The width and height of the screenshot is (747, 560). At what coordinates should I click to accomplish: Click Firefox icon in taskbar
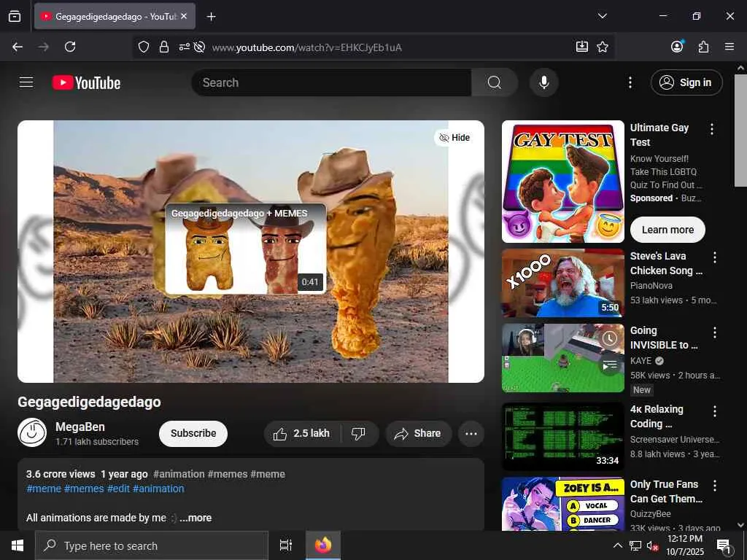(x=323, y=545)
